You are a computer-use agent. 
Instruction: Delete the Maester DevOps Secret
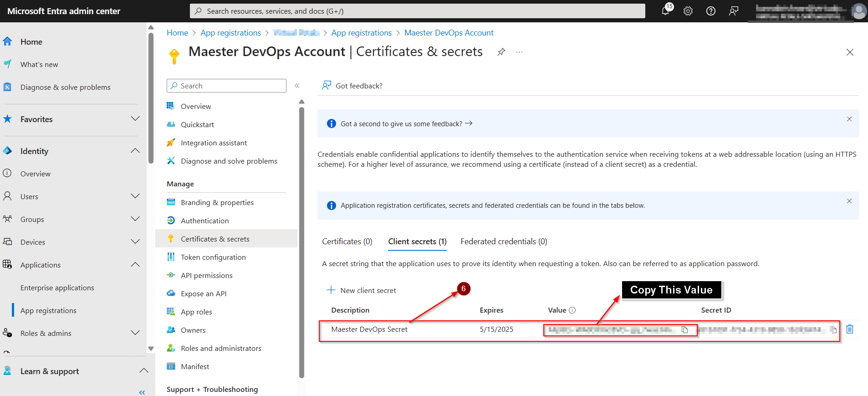click(850, 329)
